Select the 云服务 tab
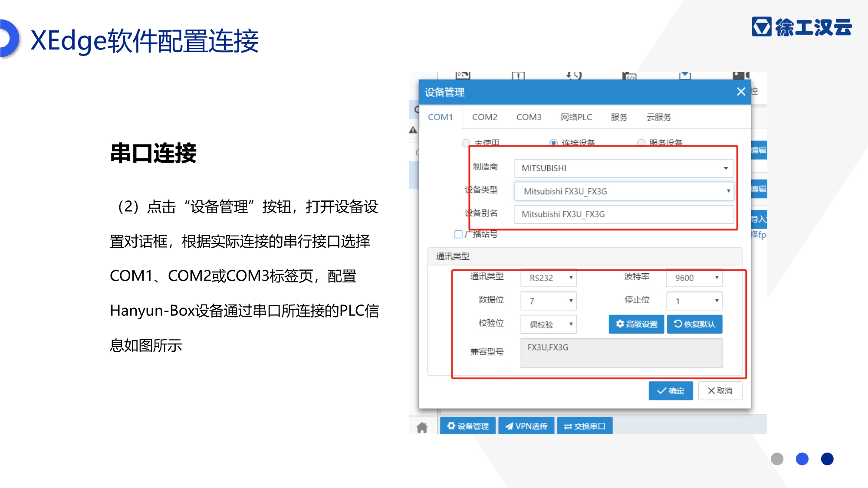The height and width of the screenshot is (488, 868). (659, 117)
